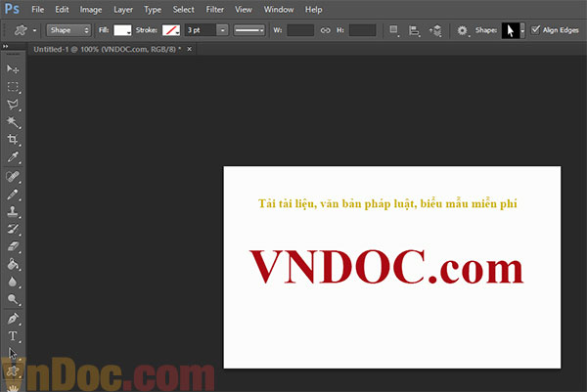
Task: Open path alignment options
Action: click(414, 30)
